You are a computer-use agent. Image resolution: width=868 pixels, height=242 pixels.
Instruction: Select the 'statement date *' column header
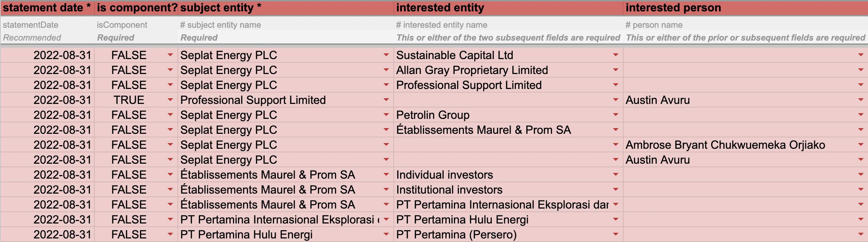click(47, 8)
